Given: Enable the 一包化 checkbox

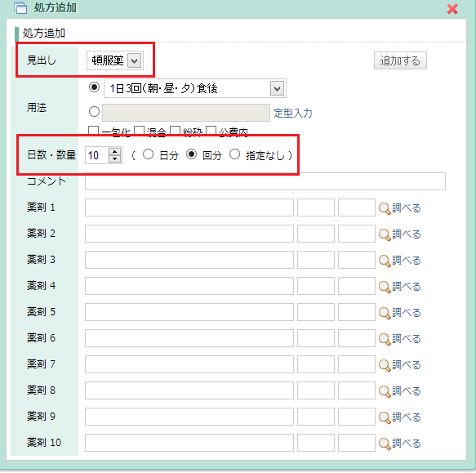Looking at the screenshot, I should (x=93, y=131).
